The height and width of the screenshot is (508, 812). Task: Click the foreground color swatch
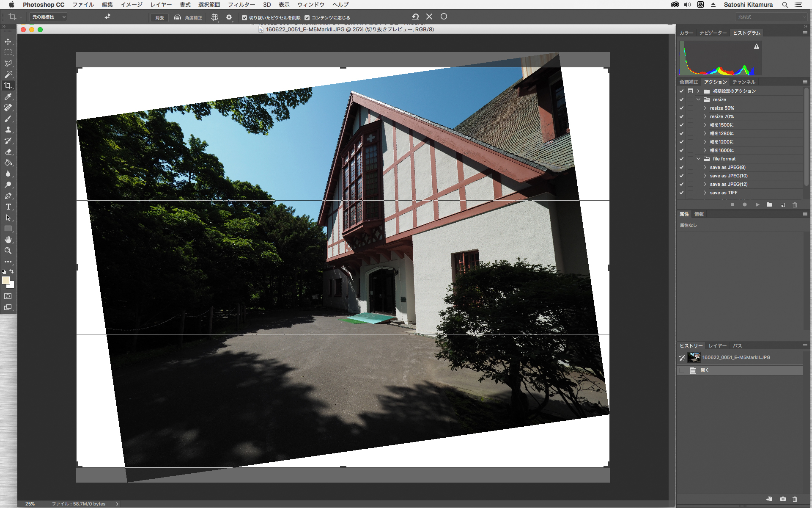click(x=5, y=280)
